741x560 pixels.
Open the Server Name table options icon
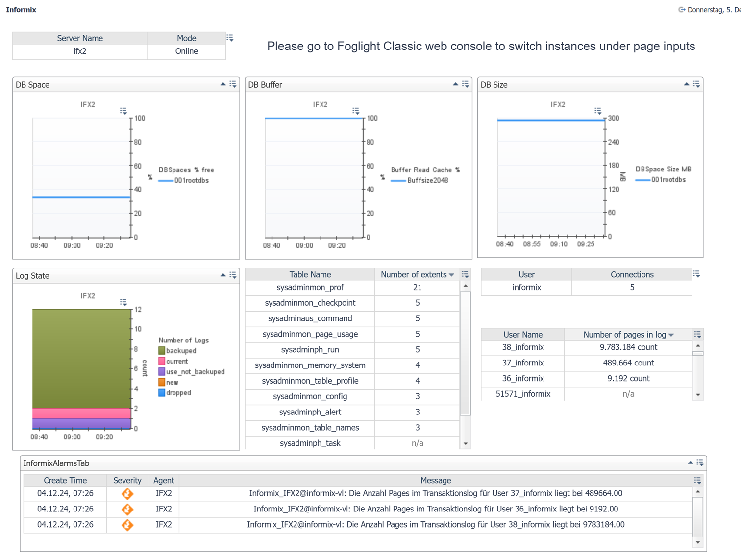(230, 38)
